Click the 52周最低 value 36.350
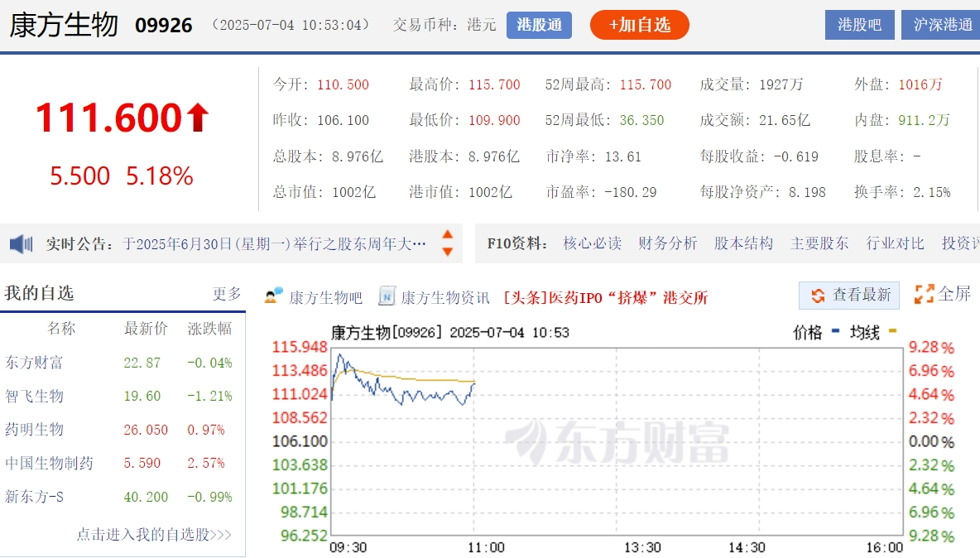The width and height of the screenshot is (980, 558). 641,120
